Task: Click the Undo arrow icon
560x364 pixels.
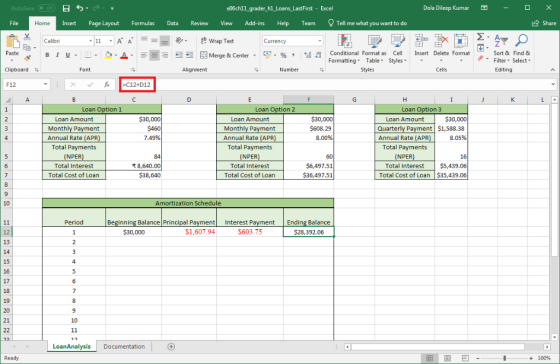Action: pos(79,8)
